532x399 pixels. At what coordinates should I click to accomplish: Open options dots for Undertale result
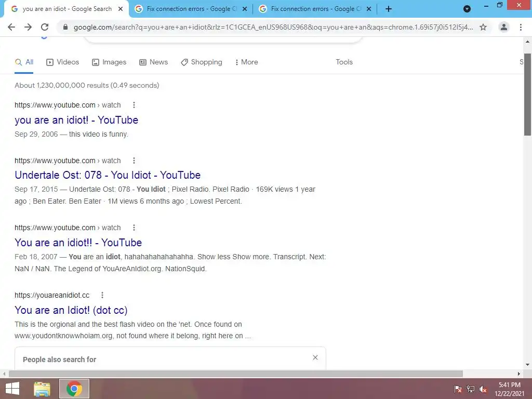click(134, 161)
